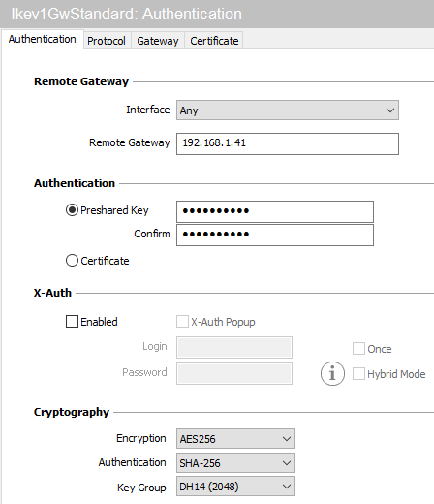Click the X-Auth Login field
Viewport: 434px width, 504px height.
(234, 347)
